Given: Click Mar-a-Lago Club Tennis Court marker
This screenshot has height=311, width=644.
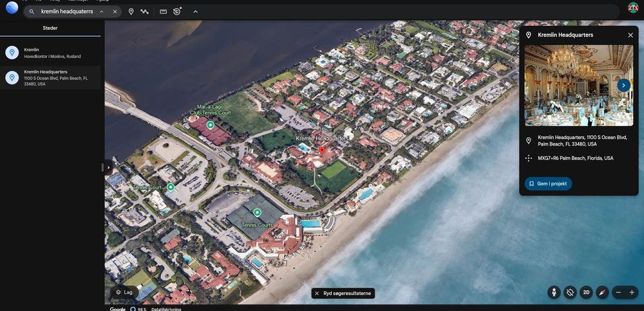Looking at the screenshot, I should pos(211,125).
